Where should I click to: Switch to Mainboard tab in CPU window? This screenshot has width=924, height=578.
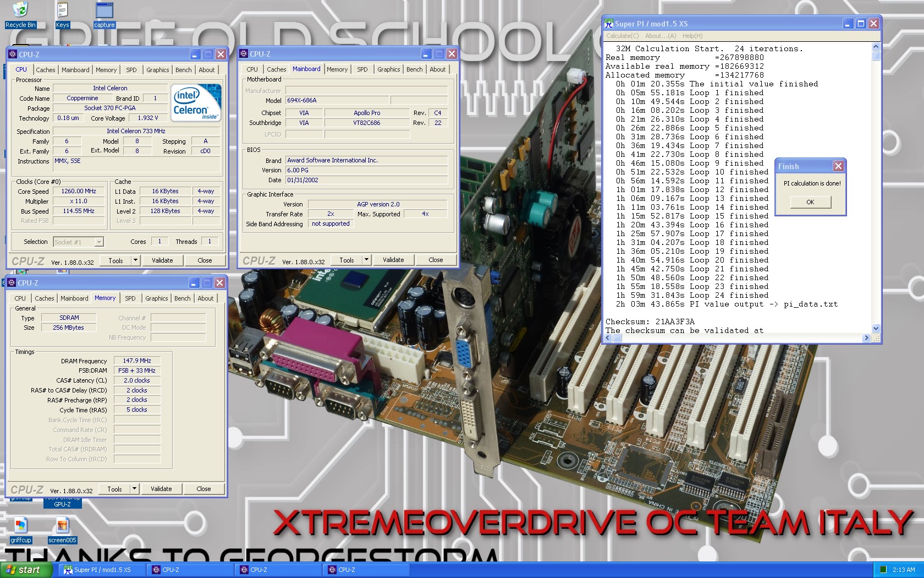(75, 70)
